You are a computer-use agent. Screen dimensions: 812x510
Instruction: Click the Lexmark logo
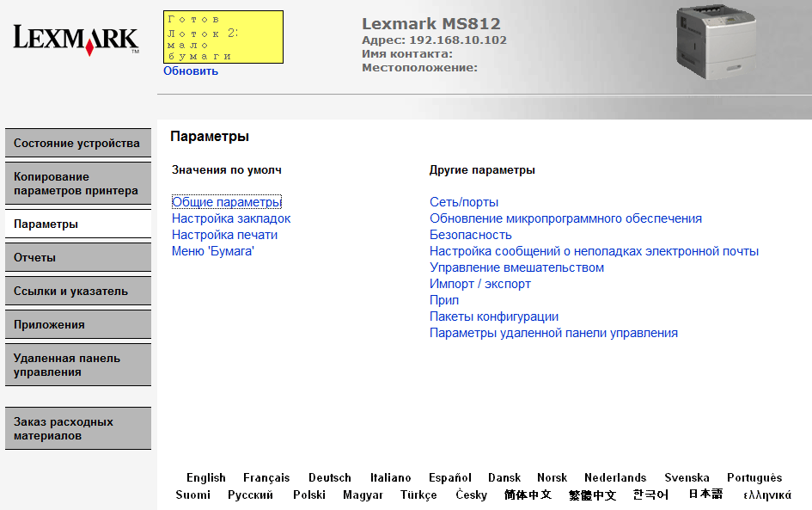click(x=76, y=40)
